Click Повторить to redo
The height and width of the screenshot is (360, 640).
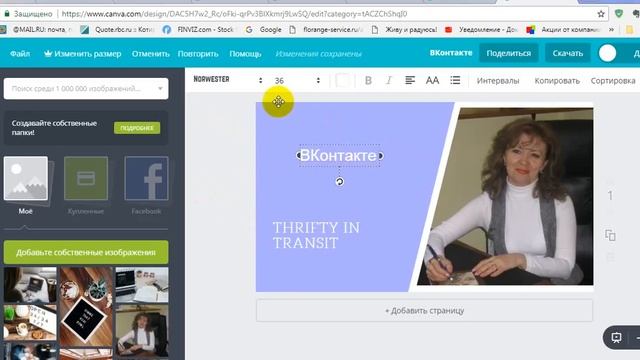pos(198,54)
